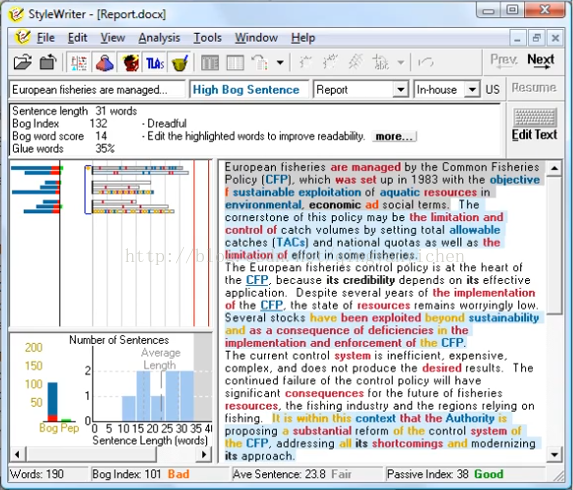Toggle the red devil face icon
The height and width of the screenshot is (490, 573).
pyautogui.click(x=130, y=63)
